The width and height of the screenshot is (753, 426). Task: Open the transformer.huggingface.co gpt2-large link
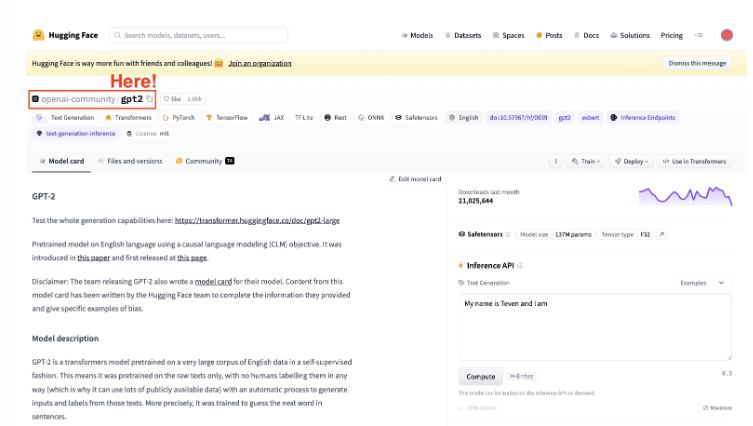257,220
